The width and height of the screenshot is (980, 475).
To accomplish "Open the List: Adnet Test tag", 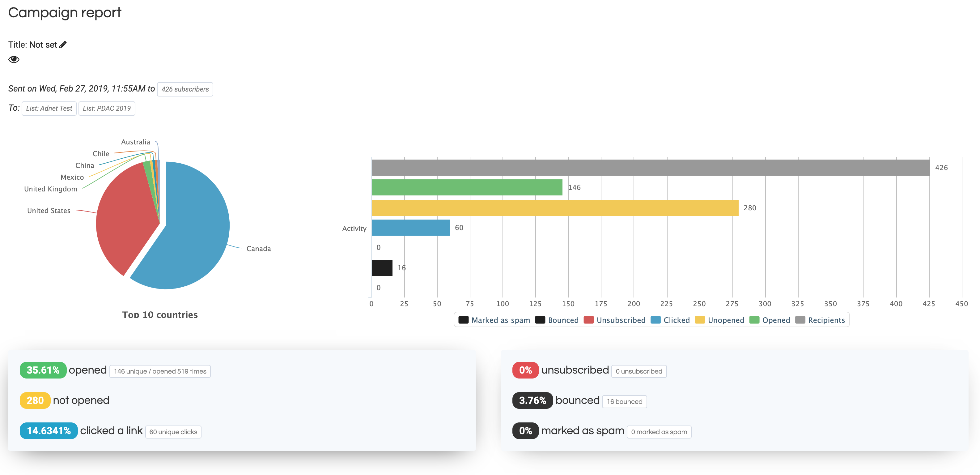I will coord(49,109).
